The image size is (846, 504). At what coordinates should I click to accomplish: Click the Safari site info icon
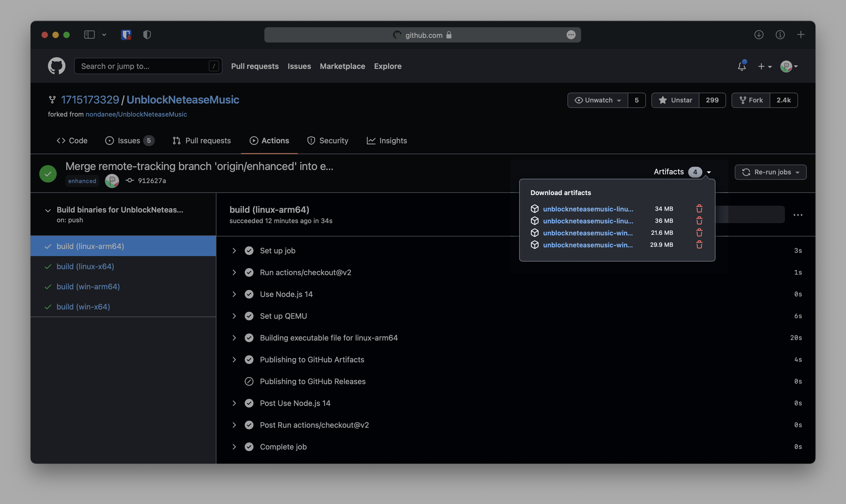point(780,35)
